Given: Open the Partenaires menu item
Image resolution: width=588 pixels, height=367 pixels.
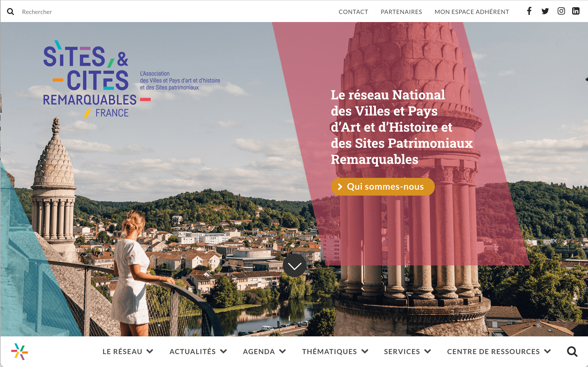Looking at the screenshot, I should pos(401,12).
